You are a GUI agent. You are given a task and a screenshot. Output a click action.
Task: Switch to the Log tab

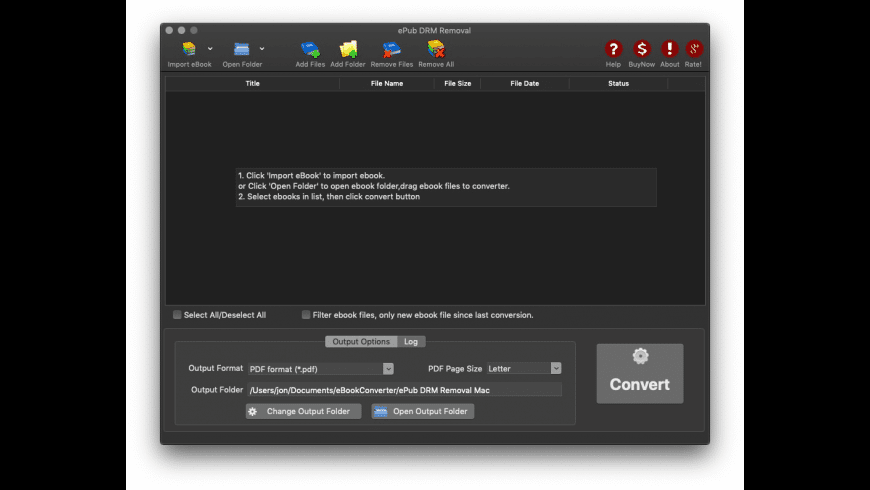pos(411,341)
